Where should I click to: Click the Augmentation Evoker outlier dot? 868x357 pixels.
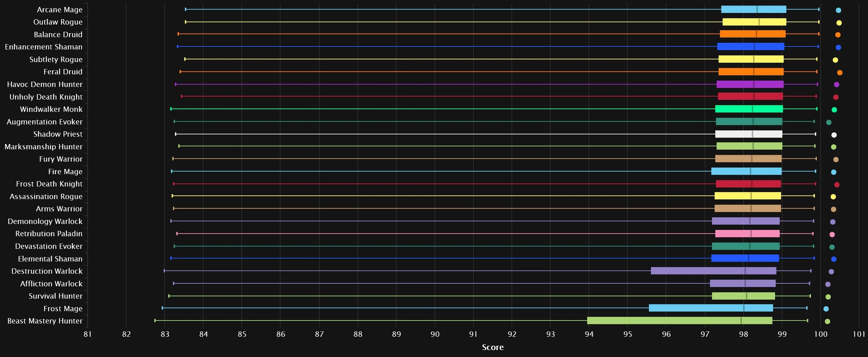[829, 122]
